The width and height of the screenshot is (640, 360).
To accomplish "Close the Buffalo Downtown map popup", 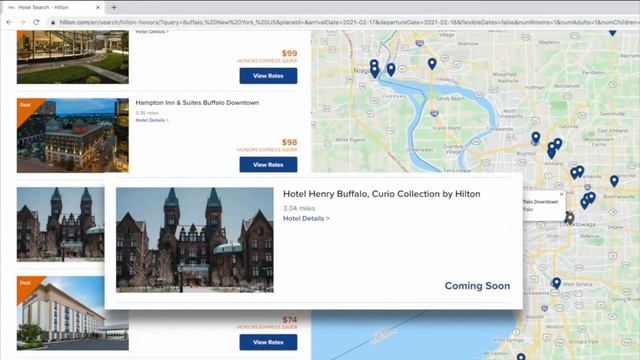I will click(x=562, y=194).
